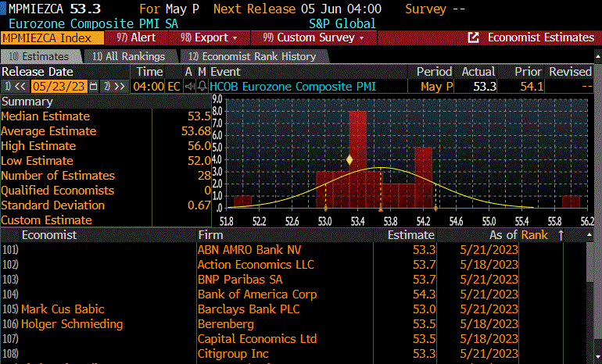Click the blue square by MPMIEZCA ticker
This screenshot has width=602, height=364.
click(3, 9)
